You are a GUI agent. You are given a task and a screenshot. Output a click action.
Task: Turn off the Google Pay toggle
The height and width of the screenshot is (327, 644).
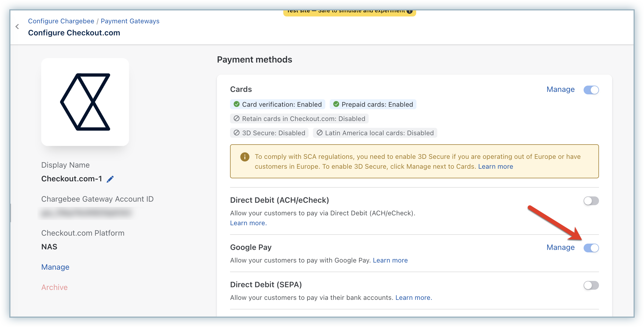click(591, 248)
